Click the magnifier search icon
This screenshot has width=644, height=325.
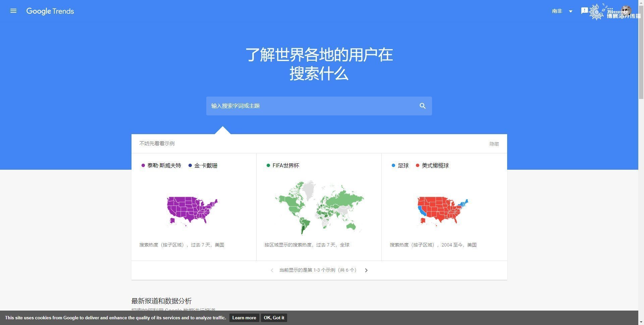click(x=423, y=106)
